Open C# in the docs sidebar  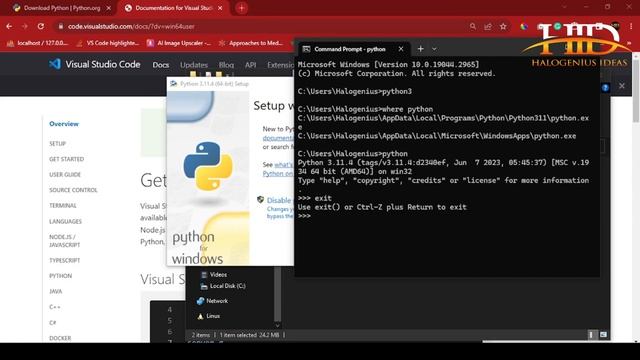pyautogui.click(x=53, y=322)
